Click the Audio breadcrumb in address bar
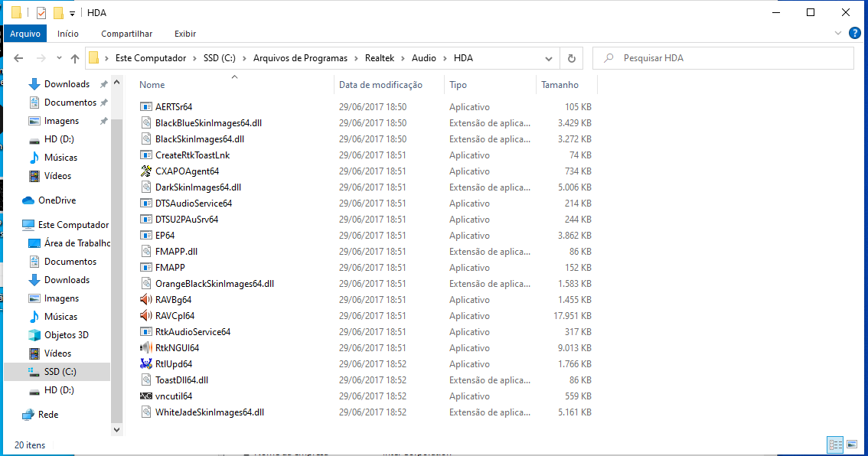Image resolution: width=868 pixels, height=456 pixels. coord(423,58)
